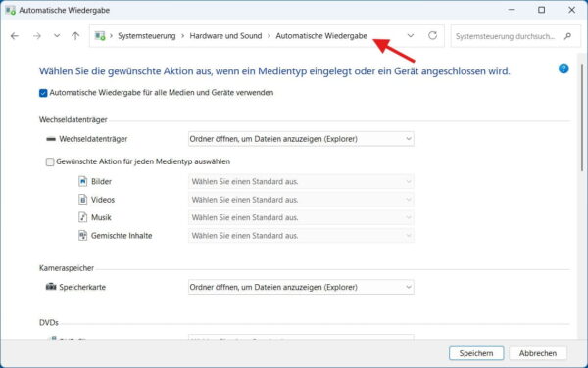
Task: Click the Abbrechen button
Action: point(538,353)
